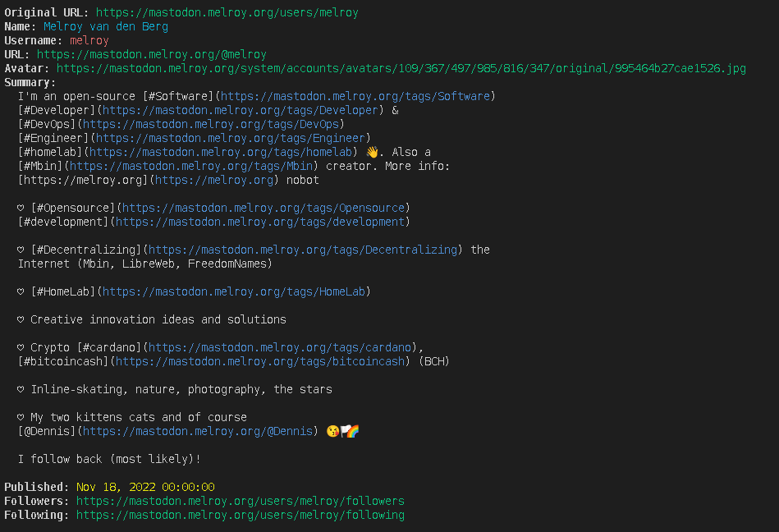Open the tags/Mbin hashtag link

tap(191, 165)
